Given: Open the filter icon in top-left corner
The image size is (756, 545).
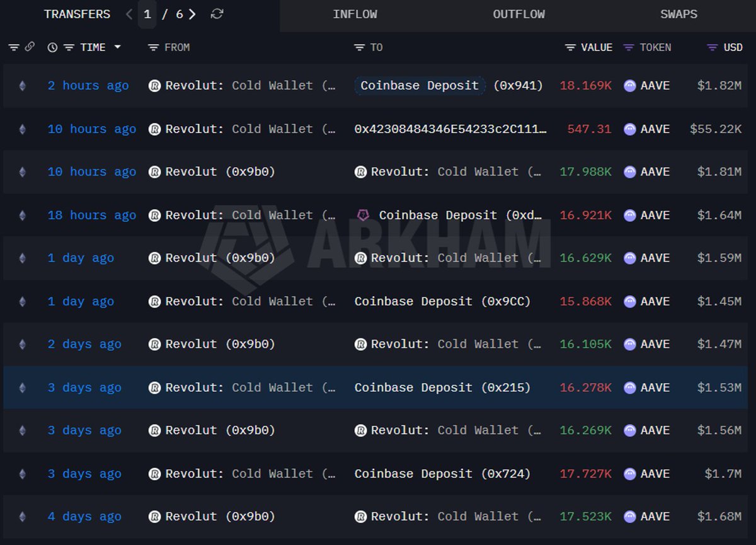Looking at the screenshot, I should (x=13, y=47).
